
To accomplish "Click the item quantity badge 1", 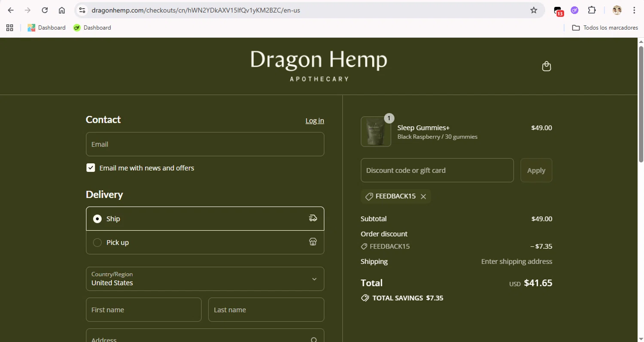I will pyautogui.click(x=389, y=118).
